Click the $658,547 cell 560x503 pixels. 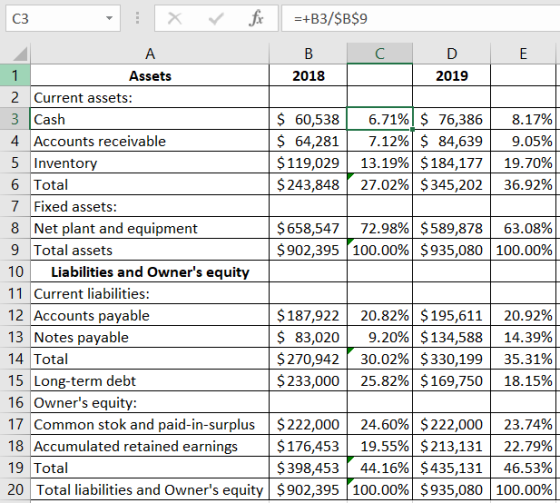(x=308, y=228)
